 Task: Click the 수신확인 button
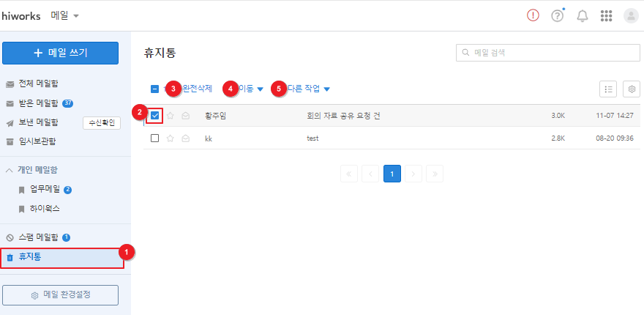(x=102, y=122)
